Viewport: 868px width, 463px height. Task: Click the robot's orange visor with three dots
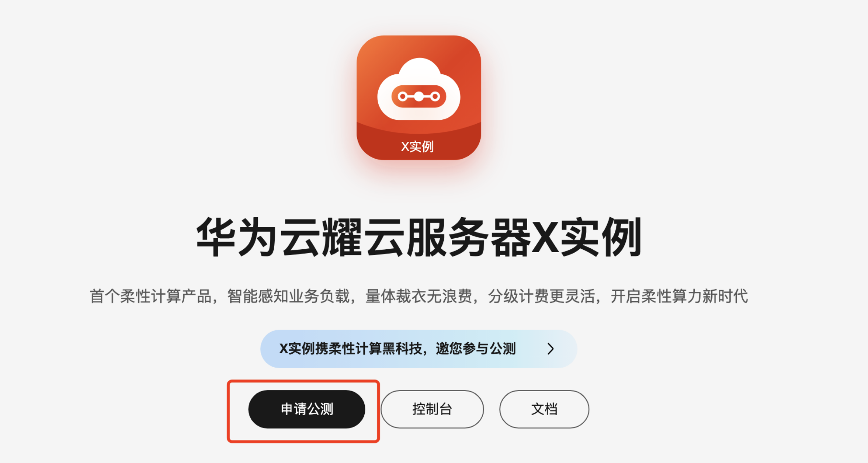[x=419, y=96]
